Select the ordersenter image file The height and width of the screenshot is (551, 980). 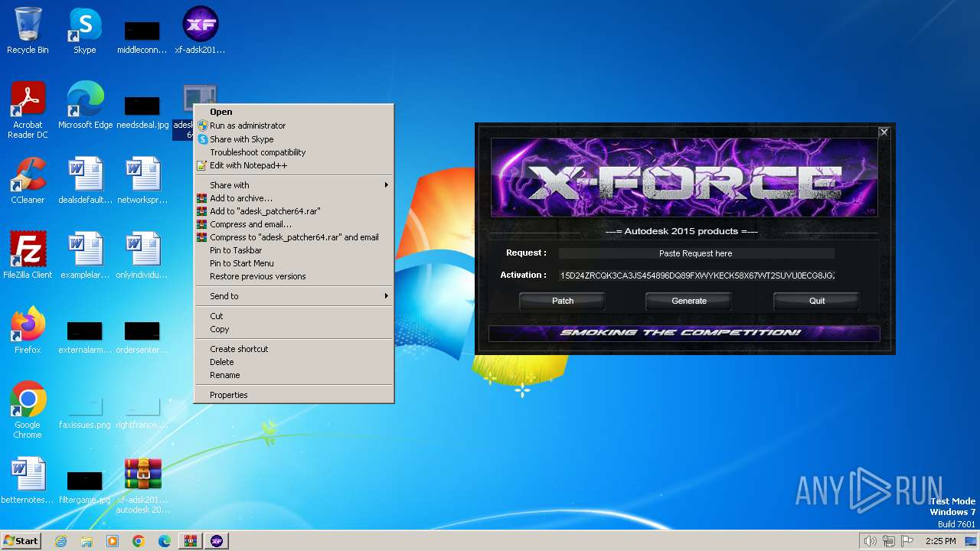click(x=142, y=337)
